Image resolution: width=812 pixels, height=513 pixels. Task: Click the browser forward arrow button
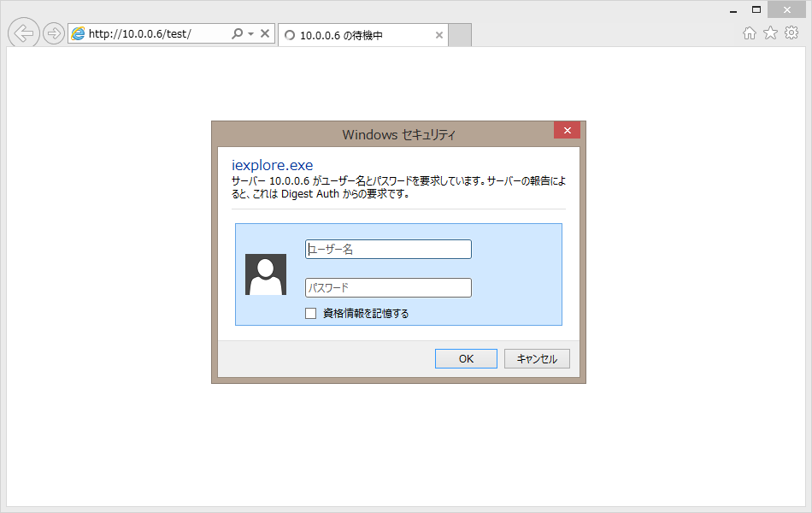point(54,34)
